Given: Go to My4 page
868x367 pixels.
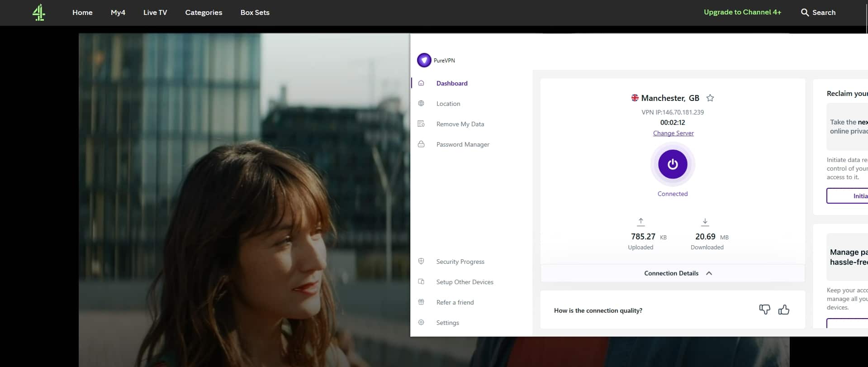Looking at the screenshot, I should tap(118, 13).
